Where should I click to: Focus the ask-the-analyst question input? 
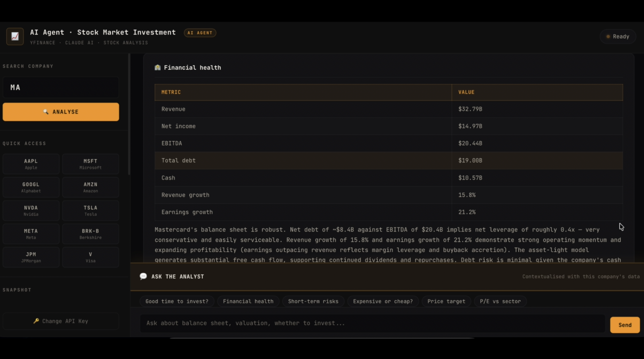tap(373, 323)
